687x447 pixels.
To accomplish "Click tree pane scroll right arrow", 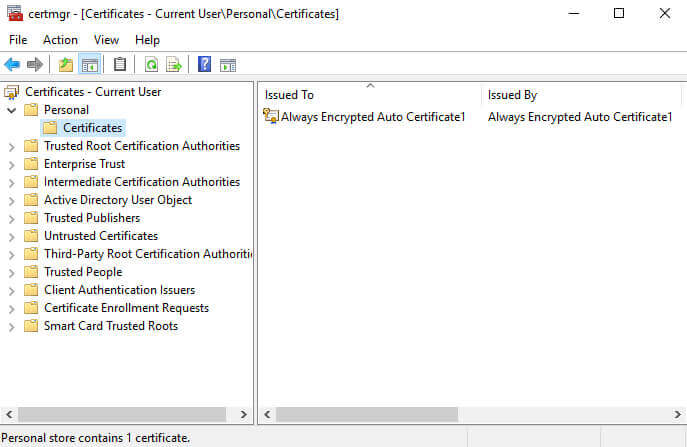I will coord(244,414).
